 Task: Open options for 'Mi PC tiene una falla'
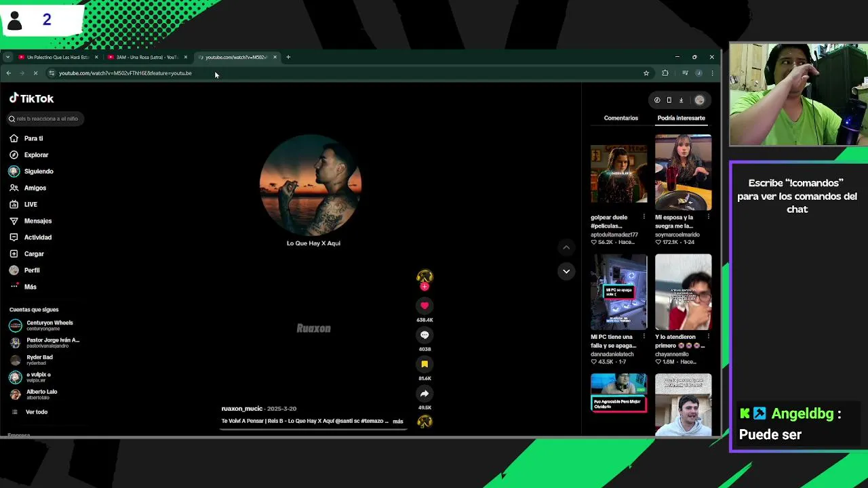click(644, 337)
